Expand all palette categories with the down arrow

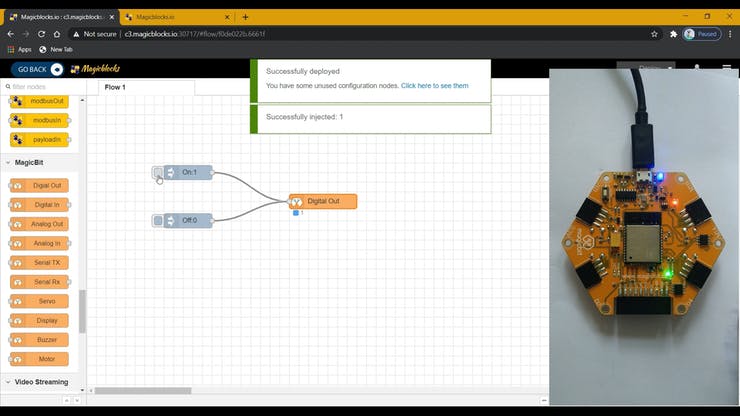pyautogui.click(x=77, y=400)
